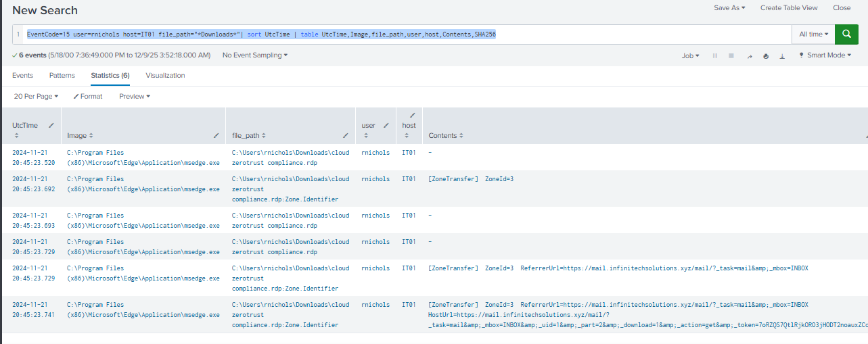The image size is (868, 344).
Task: Run the search with the green magnifier button
Action: 846,34
